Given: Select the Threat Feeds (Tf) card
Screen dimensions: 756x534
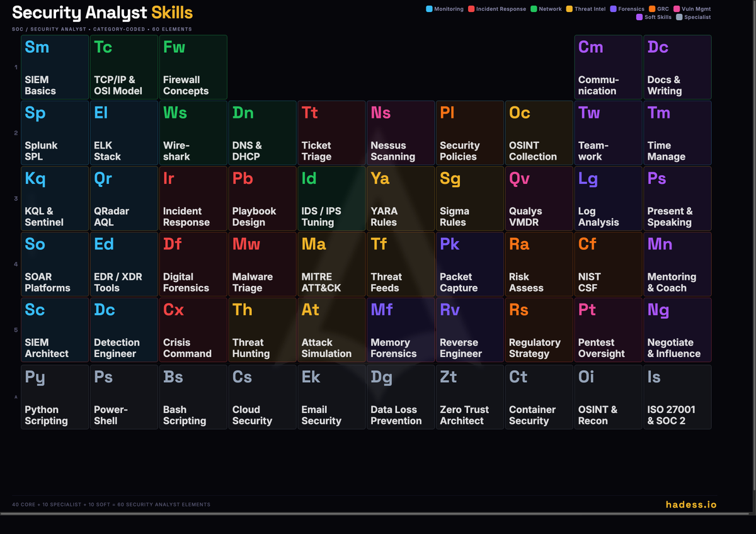Looking at the screenshot, I should click(x=401, y=264).
